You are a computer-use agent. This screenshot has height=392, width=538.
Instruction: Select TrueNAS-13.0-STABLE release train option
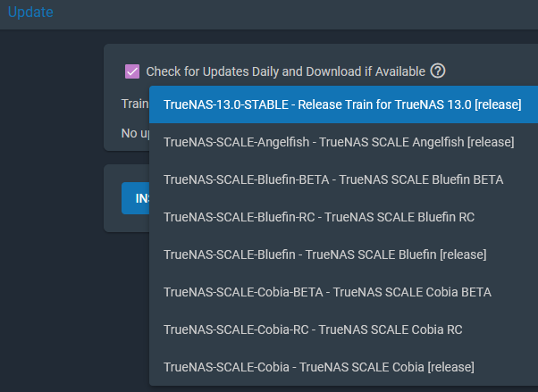click(x=343, y=104)
